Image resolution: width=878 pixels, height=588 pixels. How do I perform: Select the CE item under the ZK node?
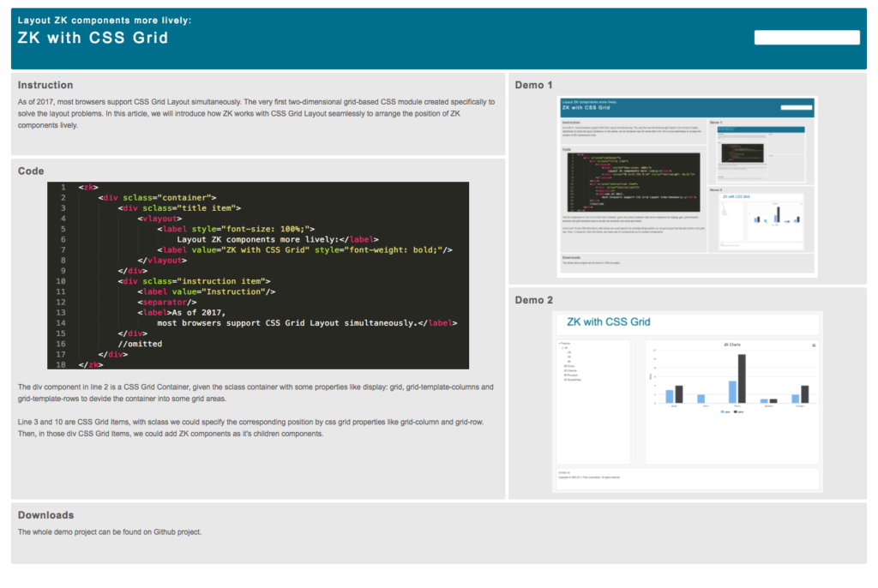[x=569, y=352]
